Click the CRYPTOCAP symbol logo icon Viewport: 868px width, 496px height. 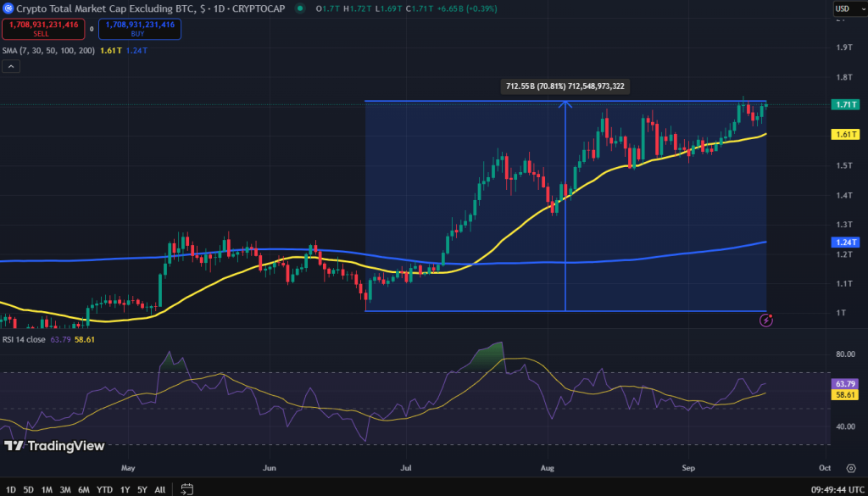click(x=8, y=8)
